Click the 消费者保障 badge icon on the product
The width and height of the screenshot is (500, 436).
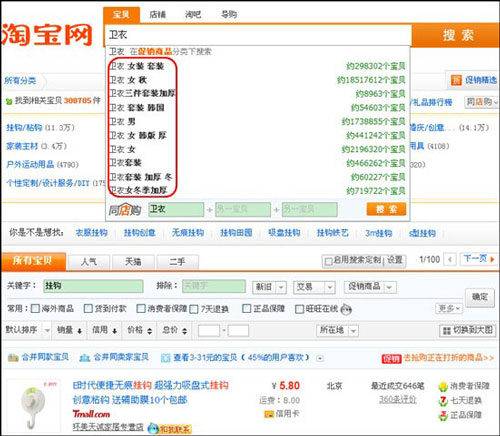(x=443, y=387)
